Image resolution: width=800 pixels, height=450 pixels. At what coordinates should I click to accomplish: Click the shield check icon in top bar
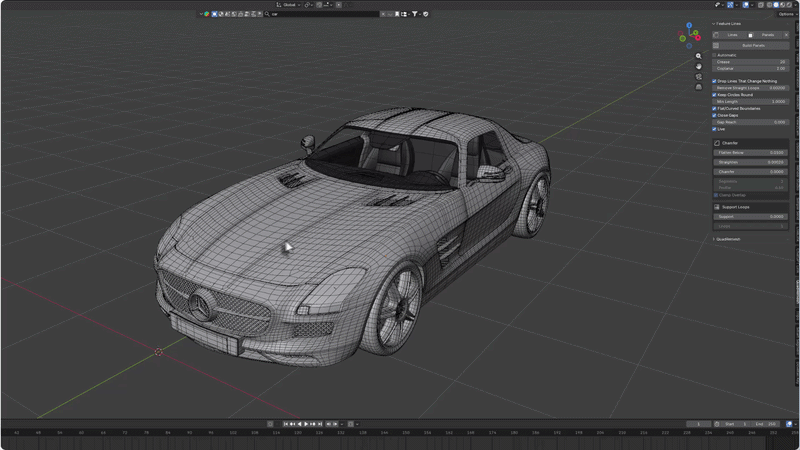coord(426,14)
